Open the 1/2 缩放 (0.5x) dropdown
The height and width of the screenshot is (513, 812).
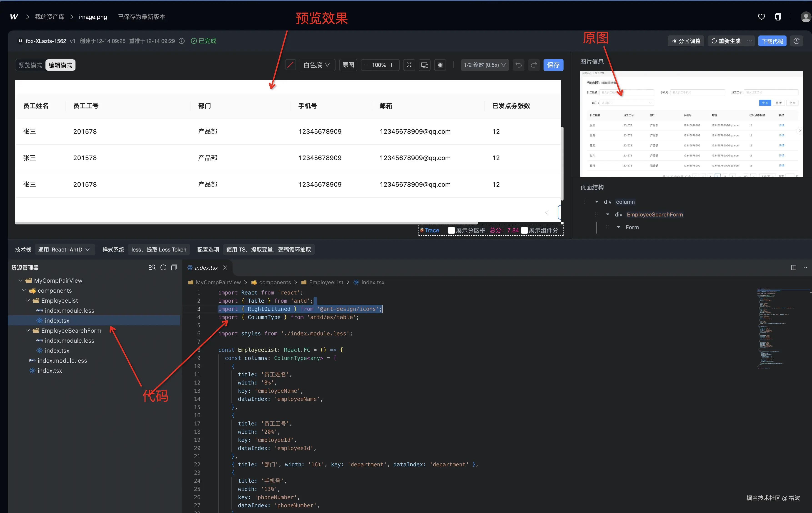[485, 65]
